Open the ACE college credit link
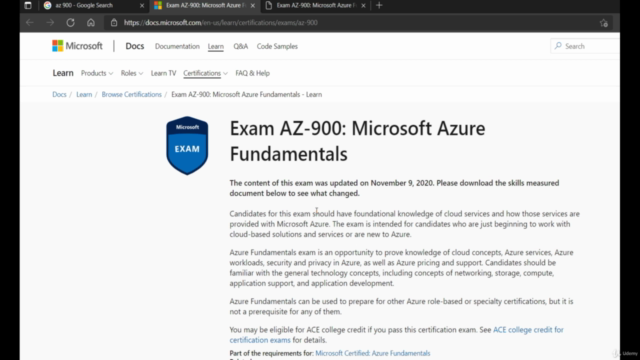 pos(528,329)
